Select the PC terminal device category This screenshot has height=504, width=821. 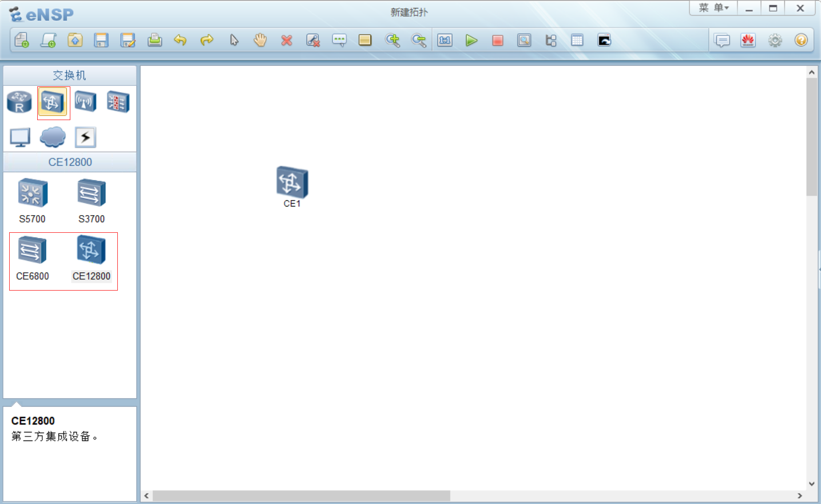(x=20, y=138)
